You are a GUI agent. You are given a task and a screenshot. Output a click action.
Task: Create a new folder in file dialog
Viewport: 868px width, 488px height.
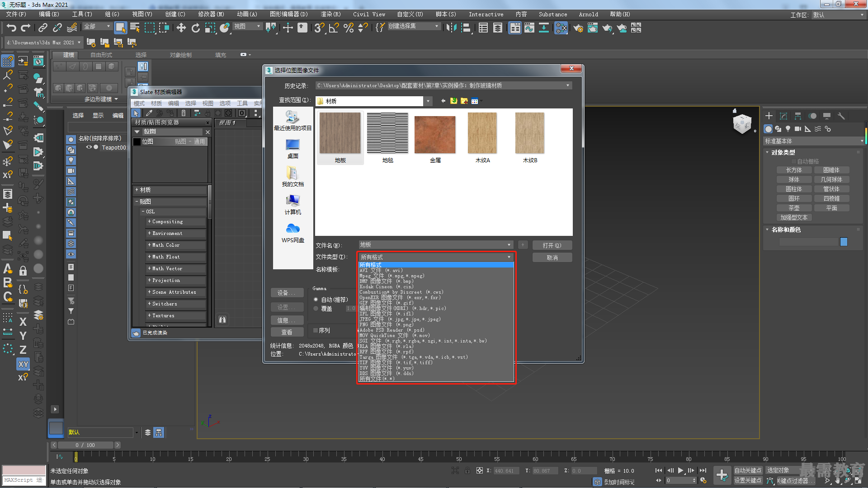(464, 101)
